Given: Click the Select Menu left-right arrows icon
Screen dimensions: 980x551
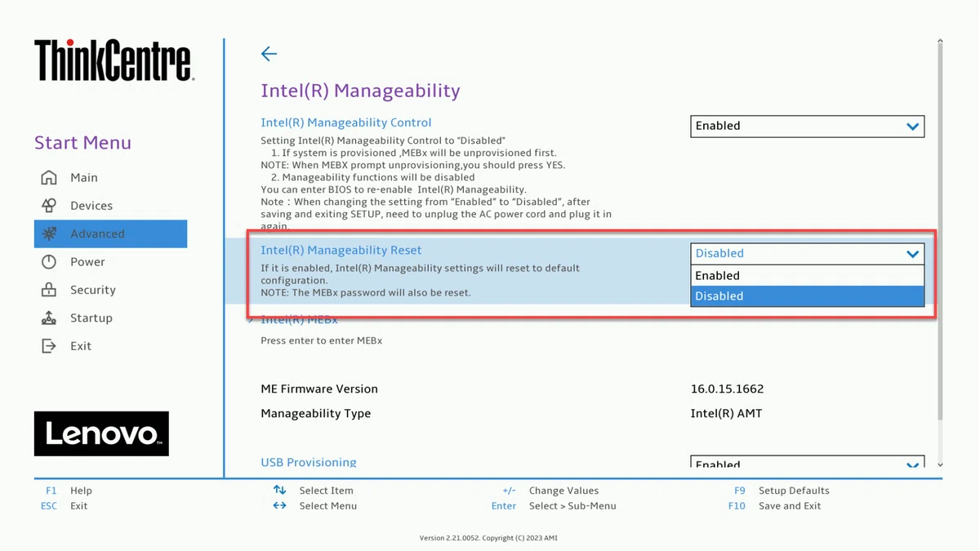Looking at the screenshot, I should click(x=279, y=506).
